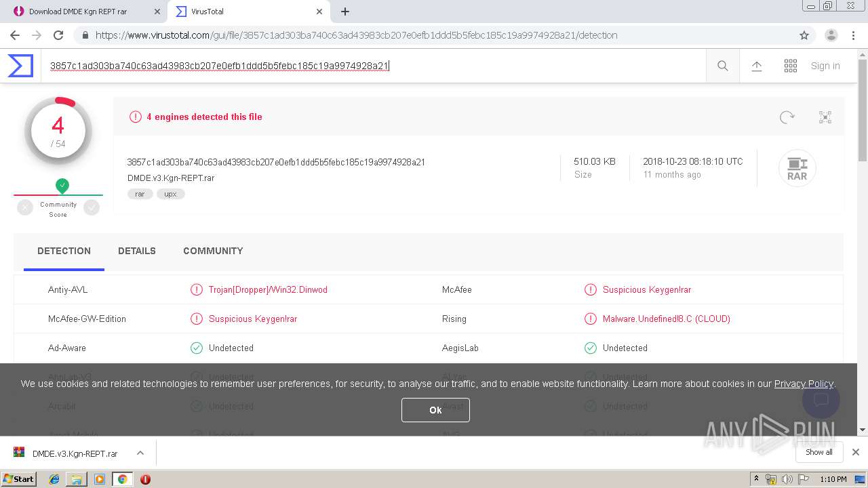Viewport: 868px width, 488px height.
Task: Click the 4 / 54 detection score gauge
Action: (58, 131)
